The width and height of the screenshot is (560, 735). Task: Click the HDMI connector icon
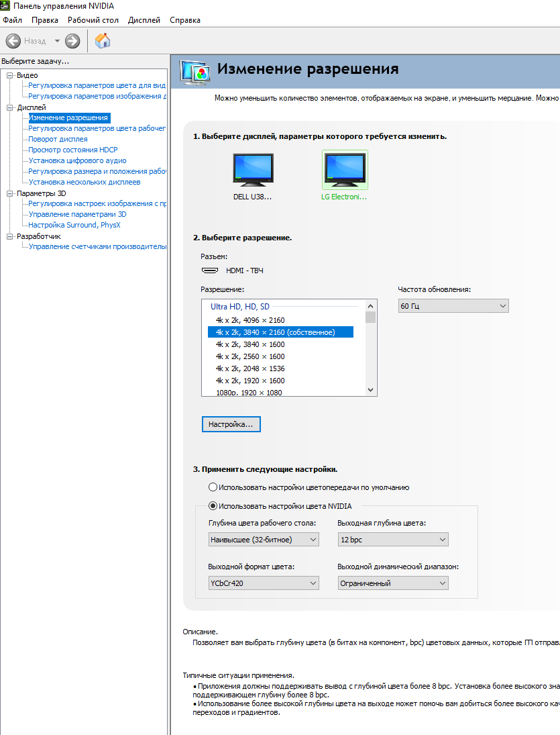click(x=210, y=271)
